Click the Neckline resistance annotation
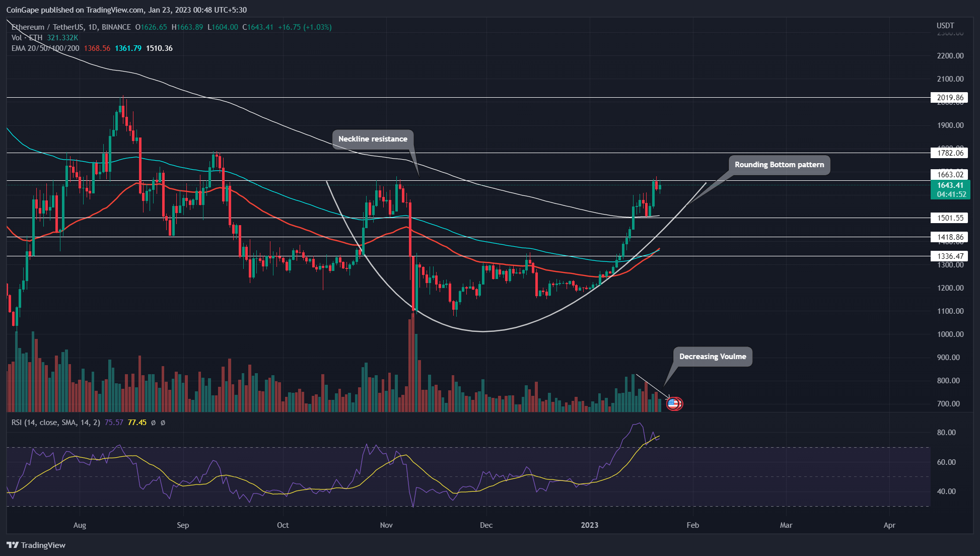 tap(373, 139)
